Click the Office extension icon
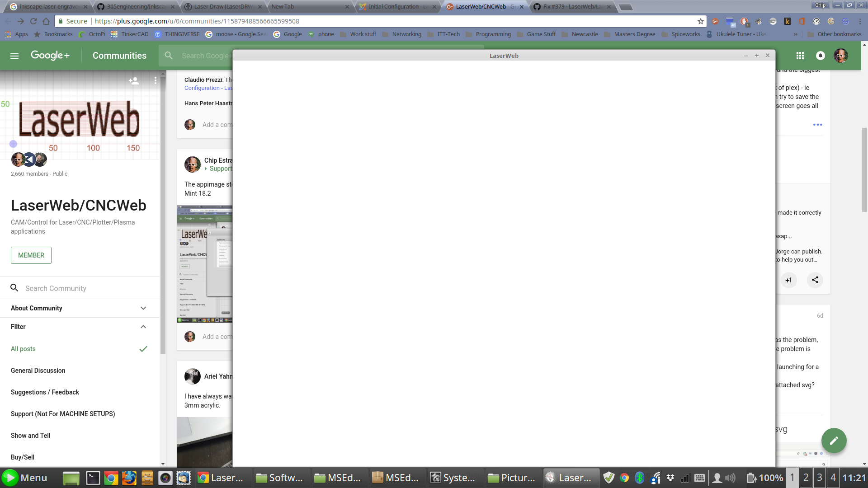 [802, 21]
